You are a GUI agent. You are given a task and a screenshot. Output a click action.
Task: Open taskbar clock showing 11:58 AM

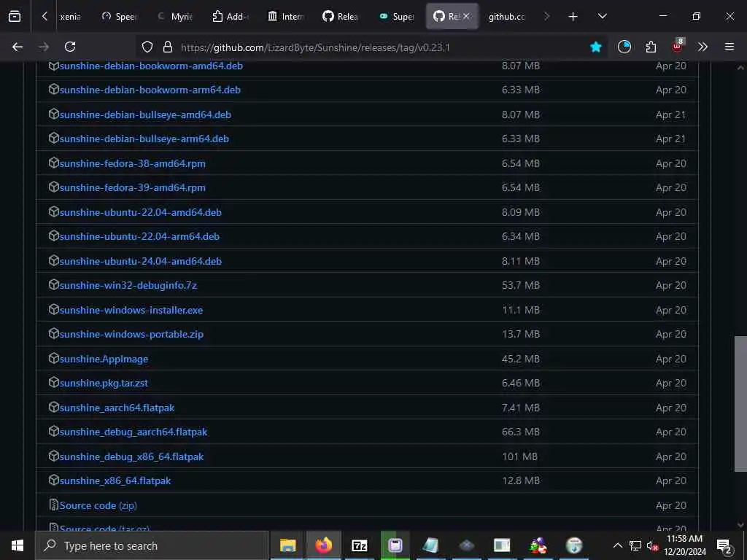[x=684, y=545]
